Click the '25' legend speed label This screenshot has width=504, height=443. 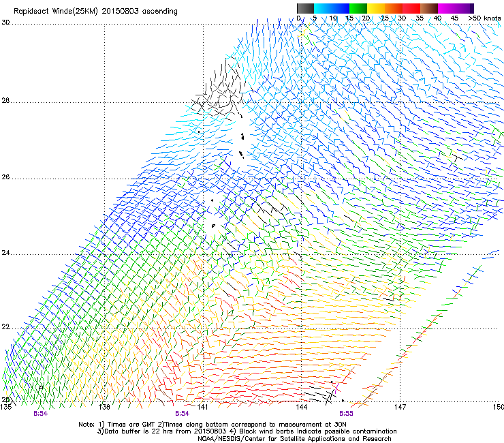tap(385, 18)
